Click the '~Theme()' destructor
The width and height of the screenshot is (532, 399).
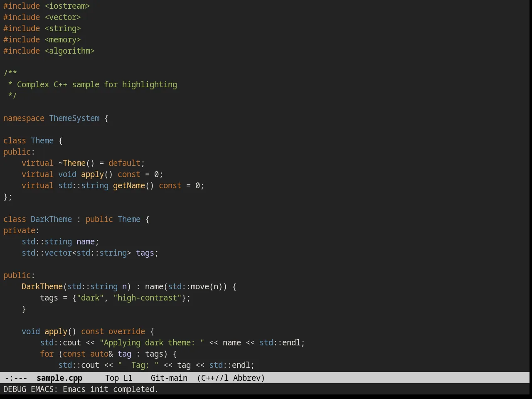pyautogui.click(x=76, y=163)
